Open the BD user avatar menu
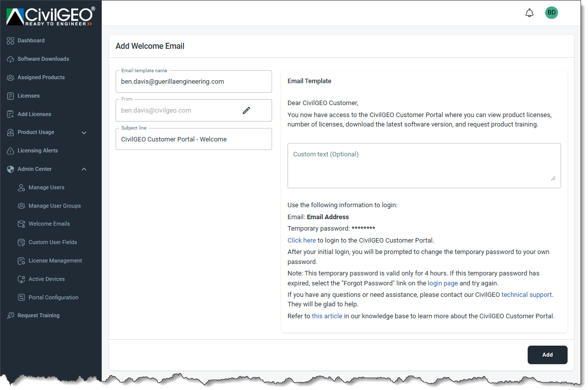Screen dimensions: 588x390 tap(551, 12)
